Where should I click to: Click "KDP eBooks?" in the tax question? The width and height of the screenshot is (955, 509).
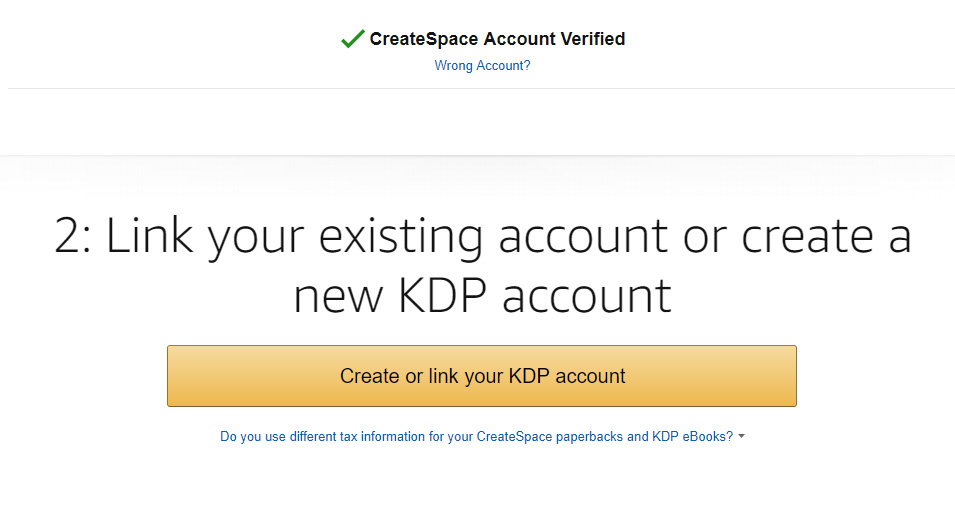[693, 437]
